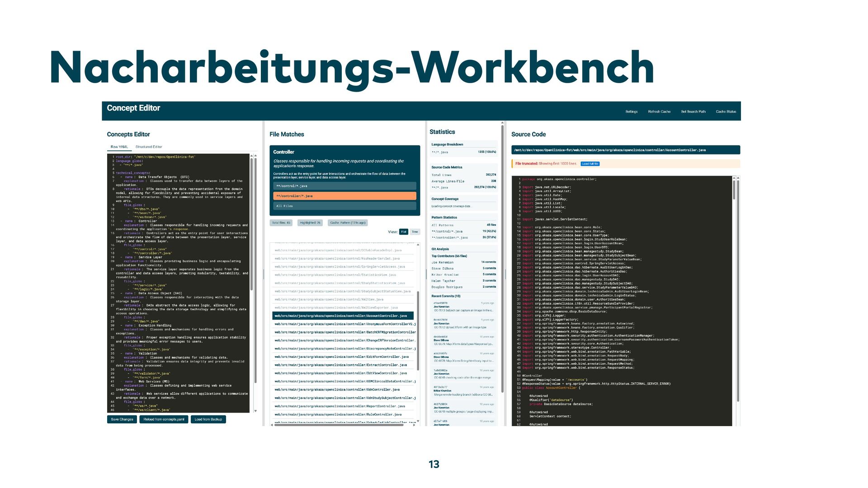Select the **/controller/*.java pattern
868x488 pixels.
pos(344,196)
